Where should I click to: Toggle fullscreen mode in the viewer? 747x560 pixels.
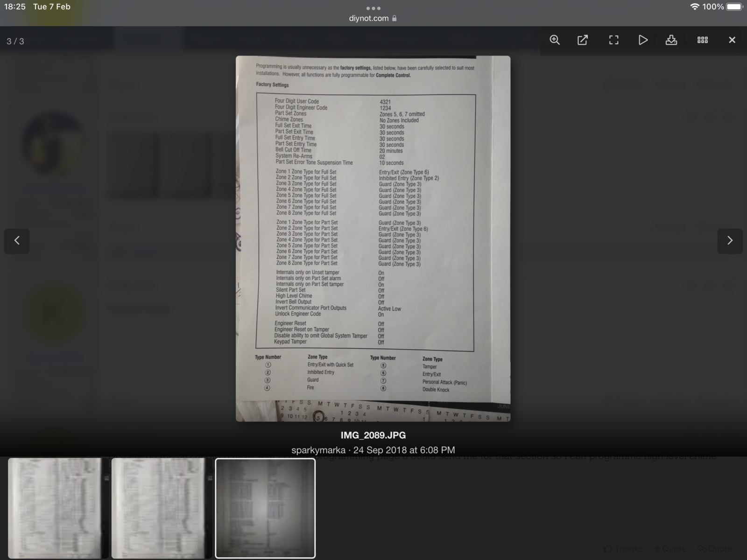point(613,40)
